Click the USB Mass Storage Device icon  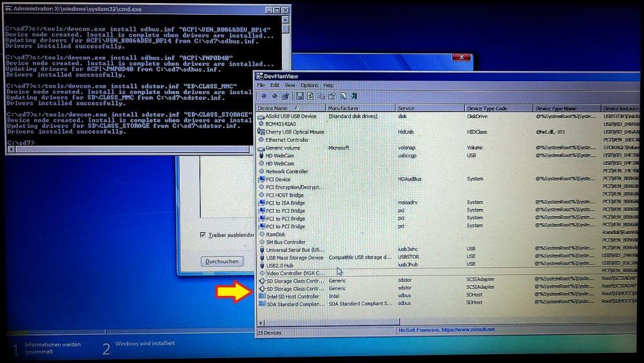261,257
